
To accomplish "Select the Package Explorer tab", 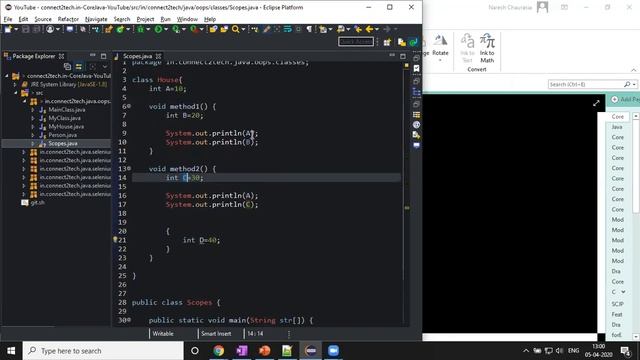I will click(33, 56).
